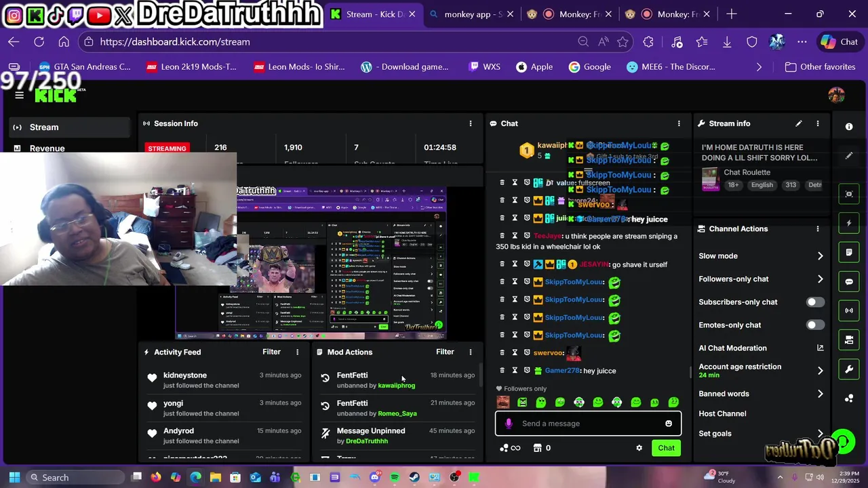Screen dimensions: 868x488
Task: Open Firefox from the taskbar
Action: point(156,477)
